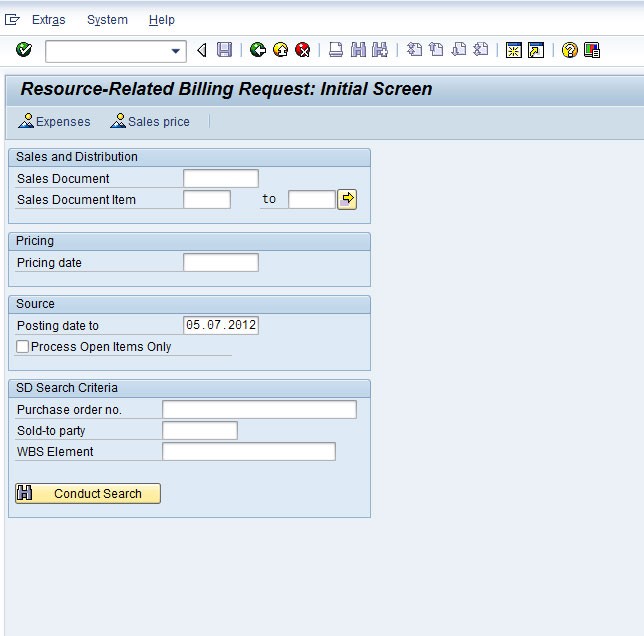Image resolution: width=644 pixels, height=636 pixels.
Task: Click the Print icon
Action: click(x=336, y=50)
